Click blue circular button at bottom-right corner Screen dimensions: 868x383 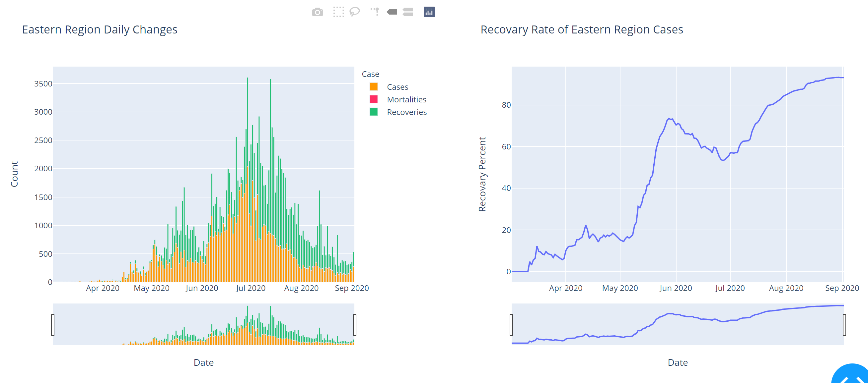click(853, 375)
